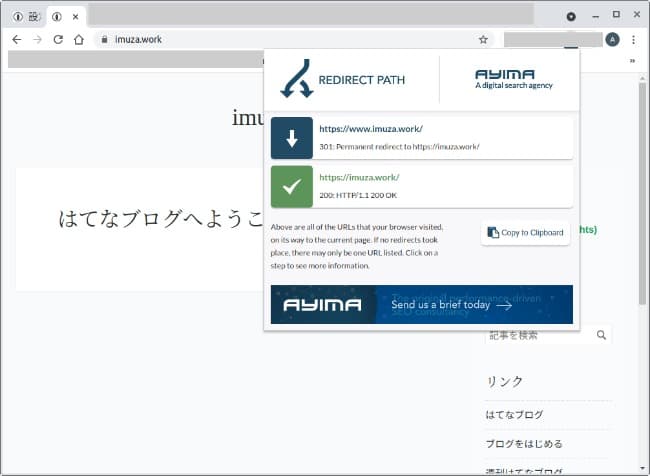Click '200: HTTP/1.1 200 OK' status text
This screenshot has height=476, width=650.
coord(358,195)
